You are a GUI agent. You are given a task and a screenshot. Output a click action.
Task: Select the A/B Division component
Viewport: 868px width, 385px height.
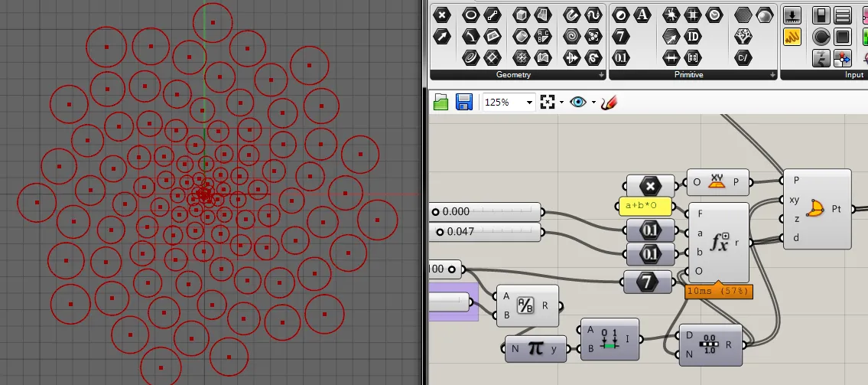click(527, 306)
